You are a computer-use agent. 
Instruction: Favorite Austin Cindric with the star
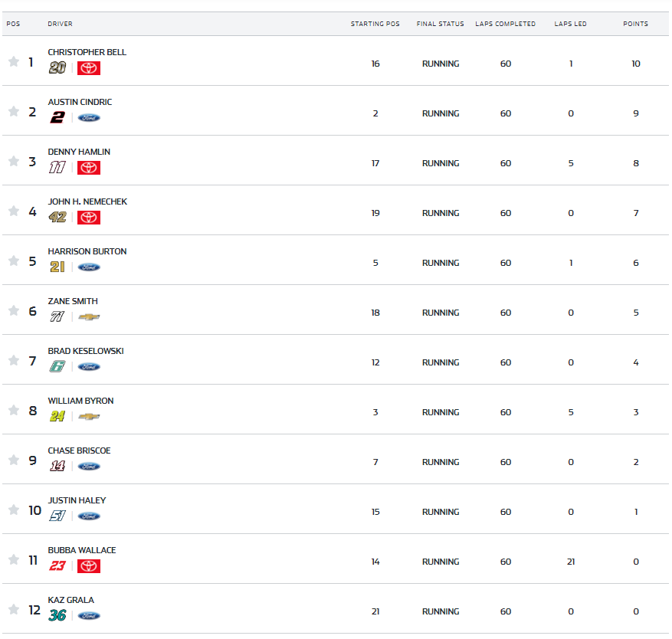pyautogui.click(x=14, y=111)
